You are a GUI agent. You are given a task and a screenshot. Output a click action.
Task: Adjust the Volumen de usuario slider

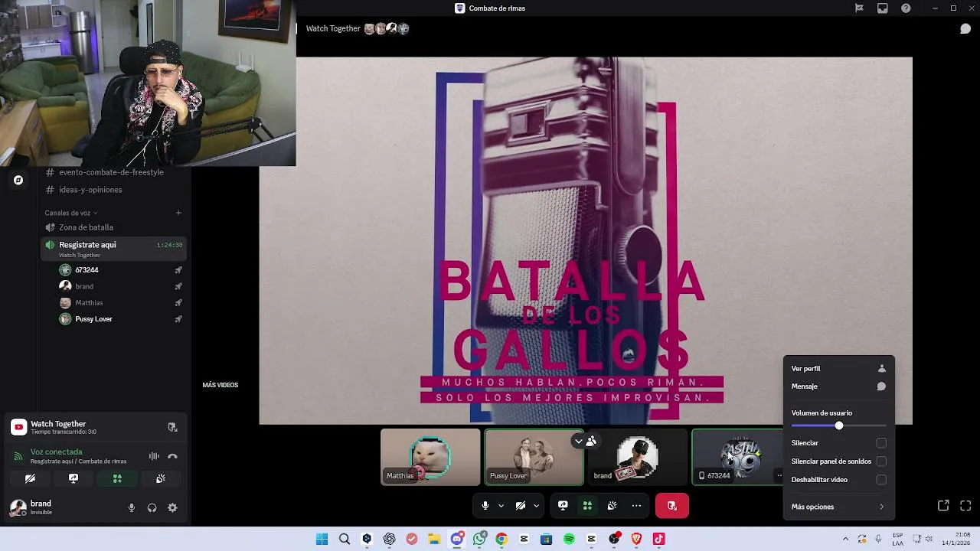838,425
